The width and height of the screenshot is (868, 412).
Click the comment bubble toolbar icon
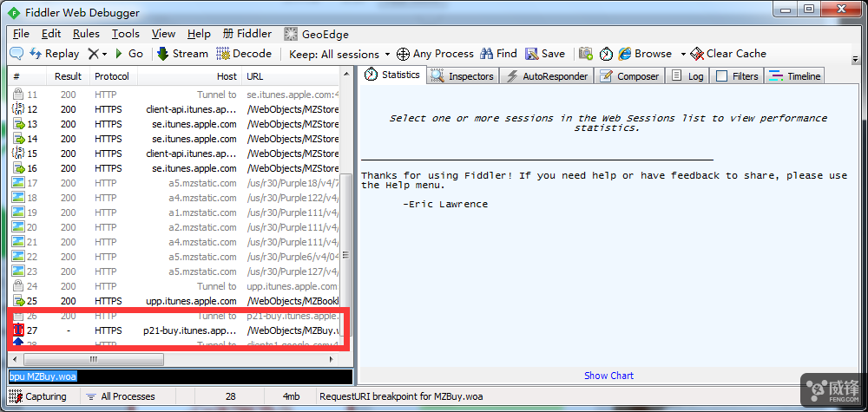17,54
